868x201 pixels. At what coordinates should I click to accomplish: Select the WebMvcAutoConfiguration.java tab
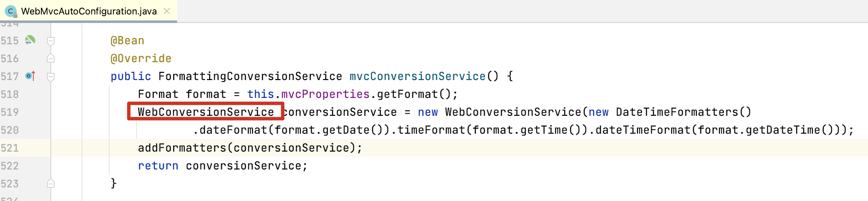click(x=88, y=11)
